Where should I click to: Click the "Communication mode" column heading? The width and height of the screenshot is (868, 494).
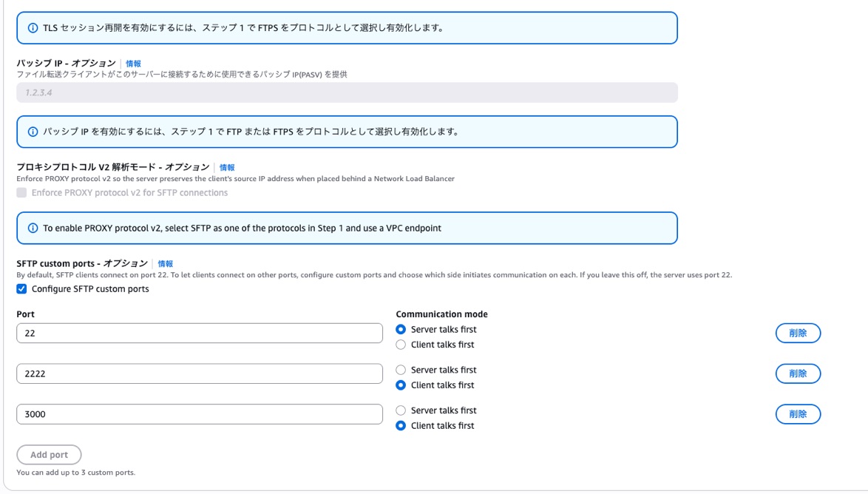point(441,314)
